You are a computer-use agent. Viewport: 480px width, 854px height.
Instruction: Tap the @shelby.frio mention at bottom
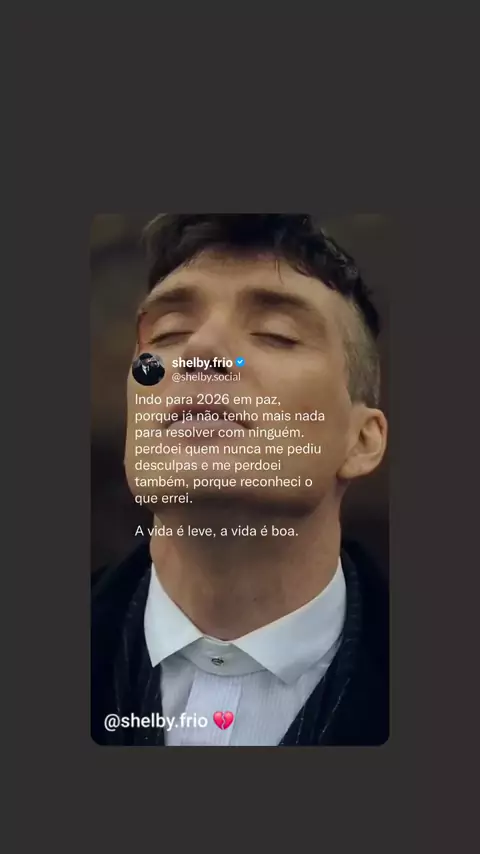click(x=156, y=721)
